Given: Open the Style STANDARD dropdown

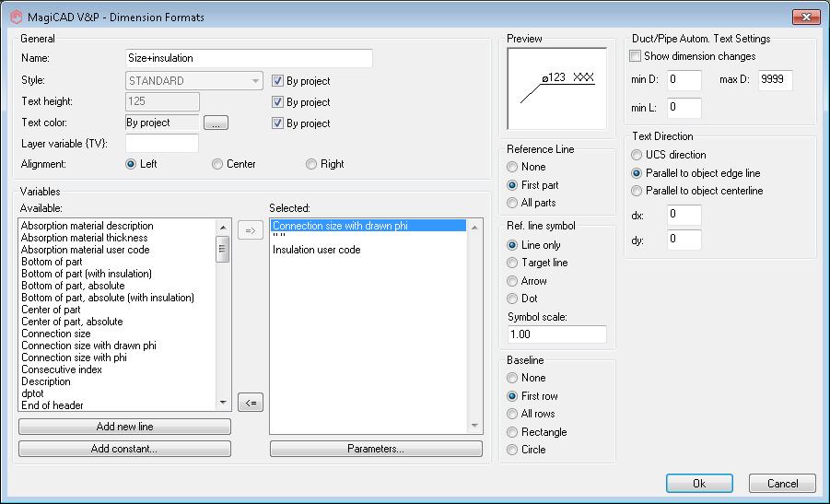Looking at the screenshot, I should pos(194,80).
